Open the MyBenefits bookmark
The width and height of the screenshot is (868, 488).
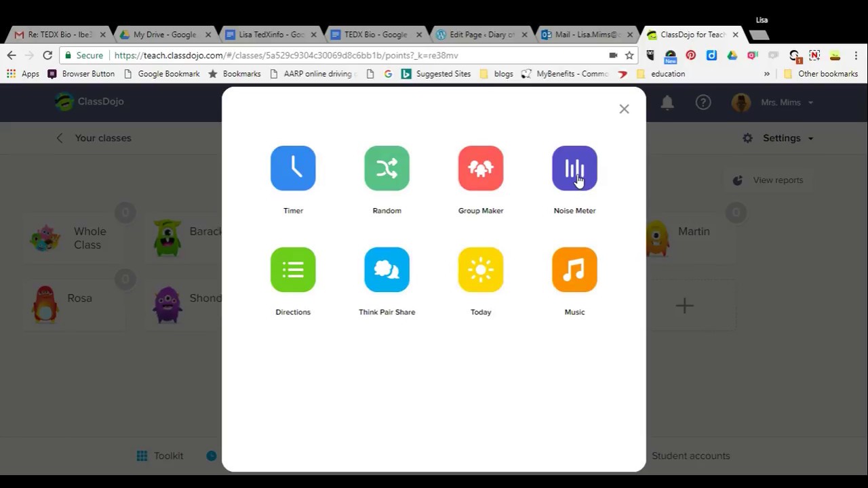pyautogui.click(x=566, y=74)
